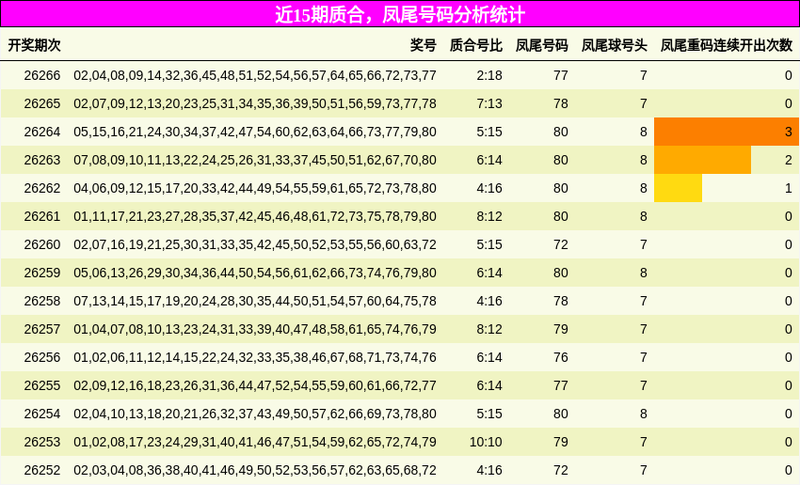
Task: Click the dark orange bar for count 3
Action: [727, 132]
